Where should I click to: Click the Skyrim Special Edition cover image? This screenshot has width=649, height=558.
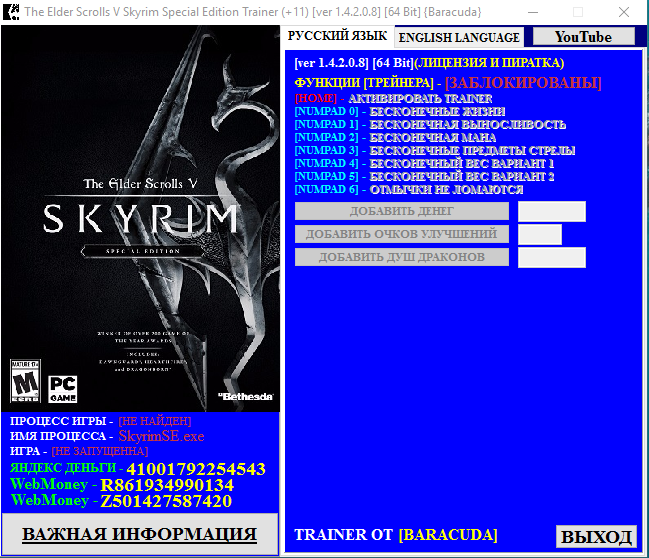[140, 219]
